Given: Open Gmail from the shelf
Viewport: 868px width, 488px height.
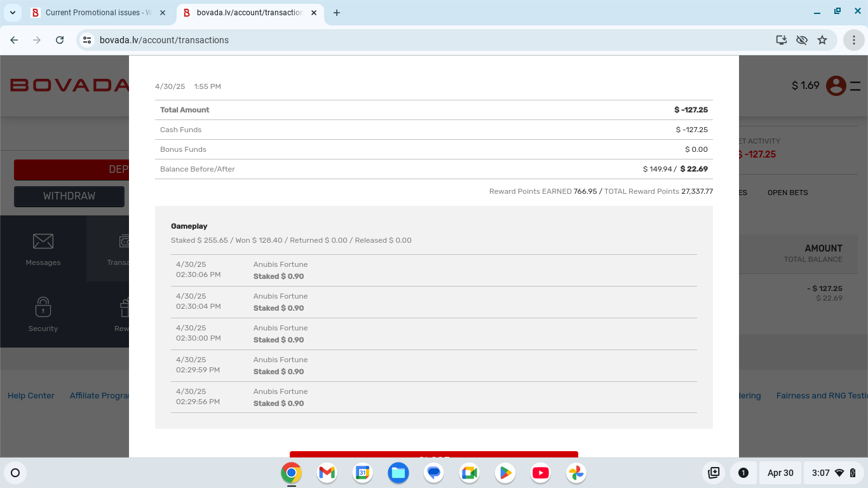Looking at the screenshot, I should click(327, 473).
